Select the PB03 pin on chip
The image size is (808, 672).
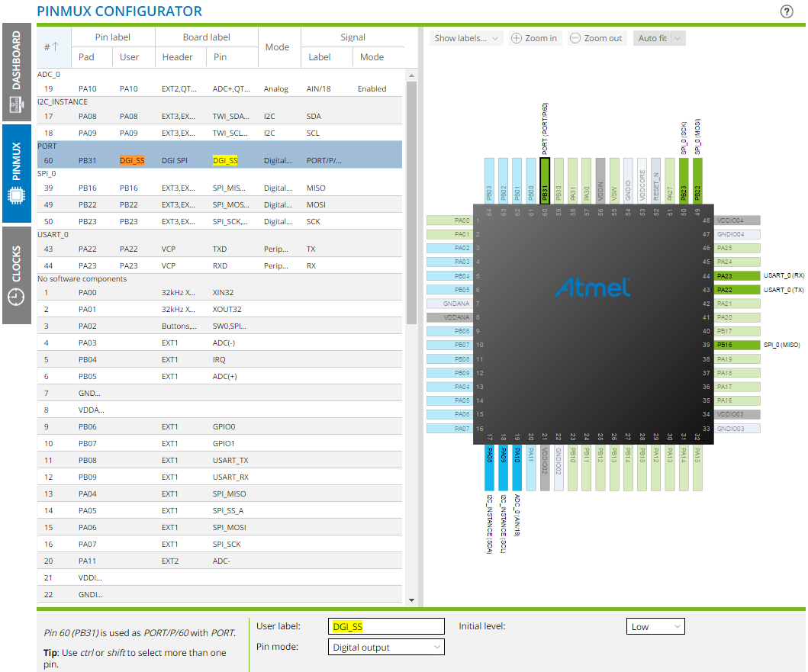coord(490,180)
